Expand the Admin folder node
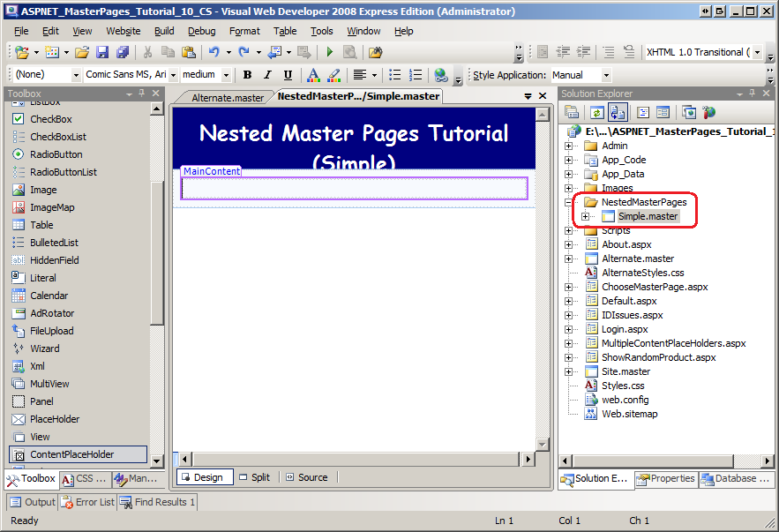 point(569,146)
